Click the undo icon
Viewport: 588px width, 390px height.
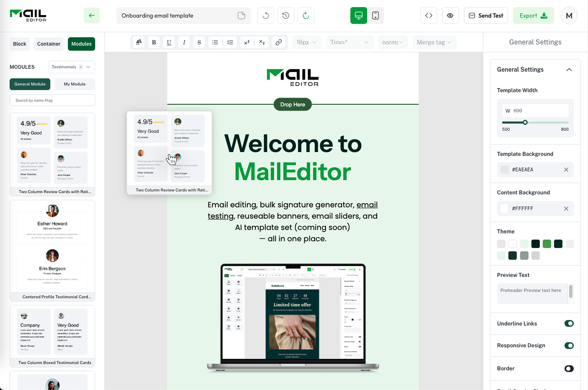click(x=266, y=15)
